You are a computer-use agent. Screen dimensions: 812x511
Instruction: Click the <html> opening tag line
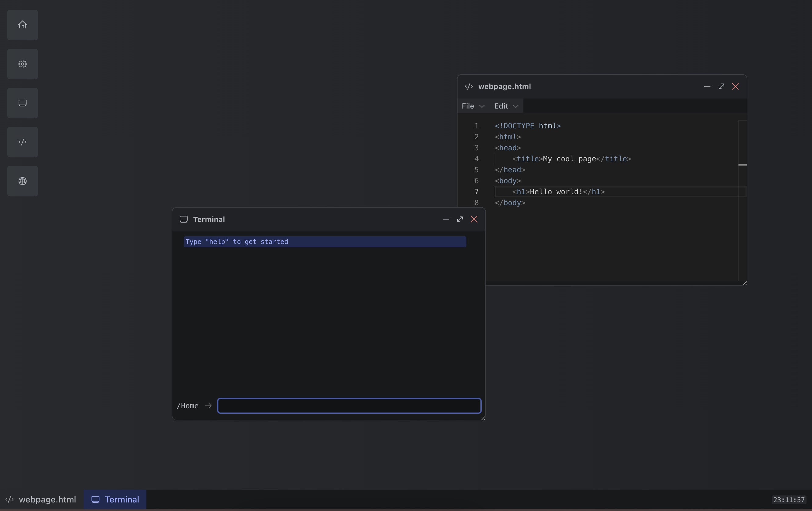[508, 137]
